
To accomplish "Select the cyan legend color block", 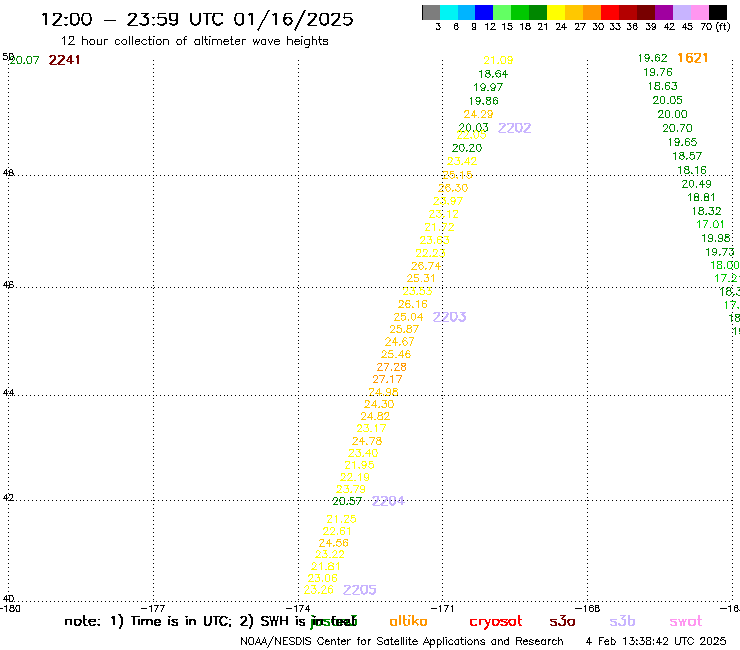I will click(x=449, y=12).
